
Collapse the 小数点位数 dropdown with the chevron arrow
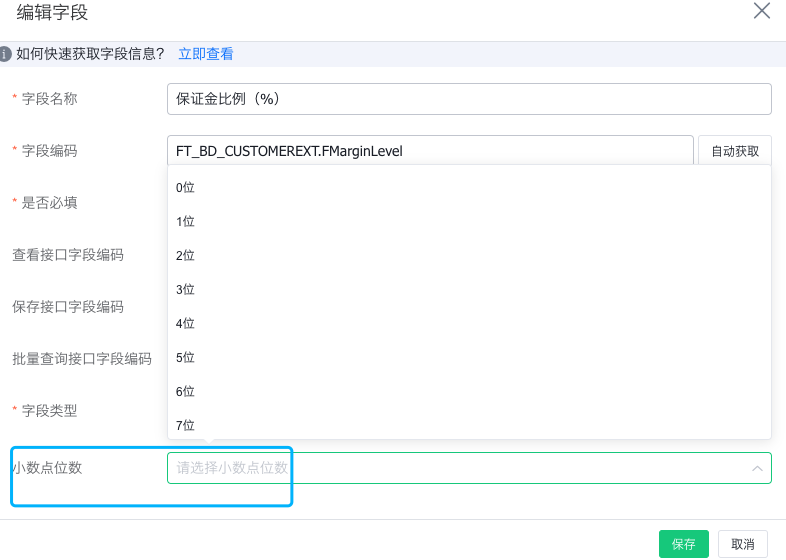(757, 468)
